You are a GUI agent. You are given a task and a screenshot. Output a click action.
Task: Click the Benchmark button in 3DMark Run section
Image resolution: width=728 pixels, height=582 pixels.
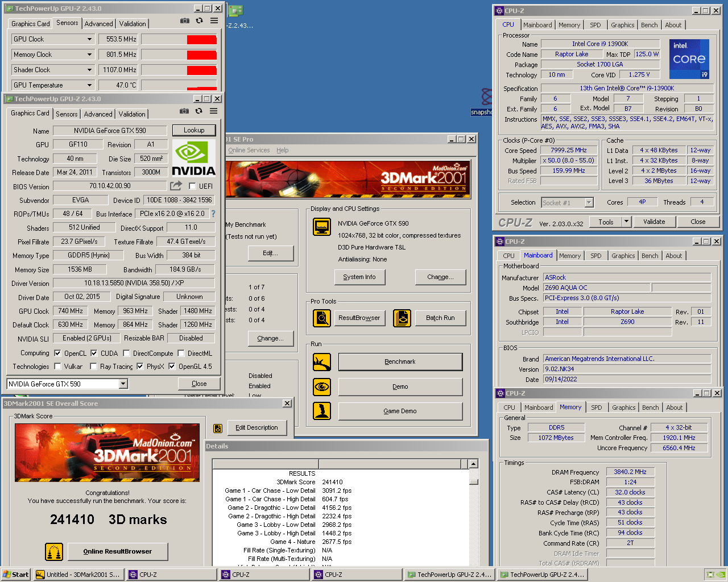[400, 361]
